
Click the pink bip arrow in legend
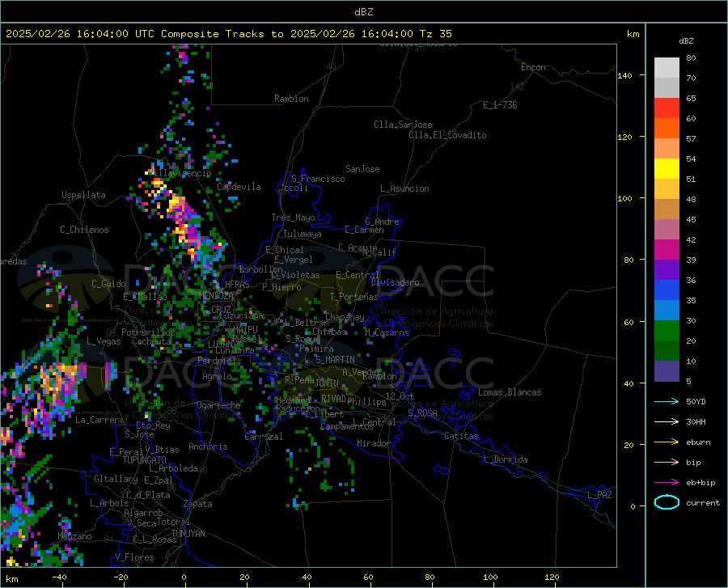pyautogui.click(x=667, y=463)
